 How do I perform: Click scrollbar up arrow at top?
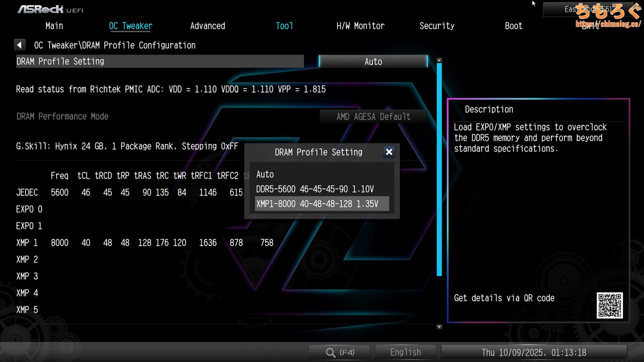(x=439, y=61)
